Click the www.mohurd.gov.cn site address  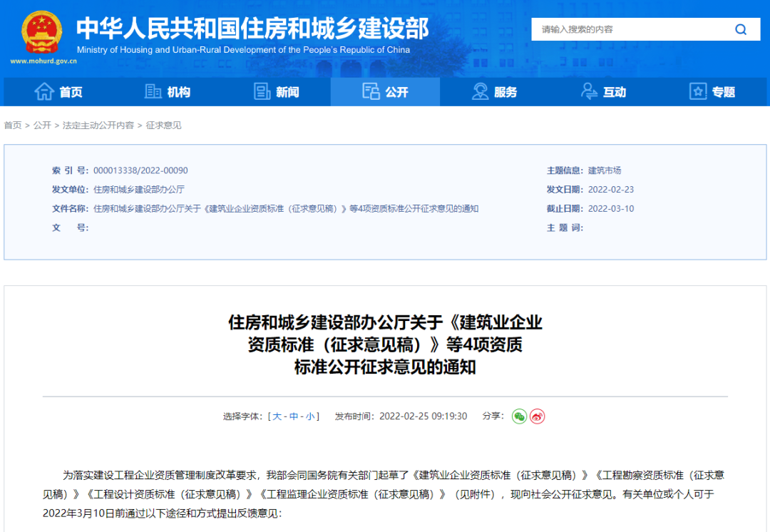(x=43, y=61)
